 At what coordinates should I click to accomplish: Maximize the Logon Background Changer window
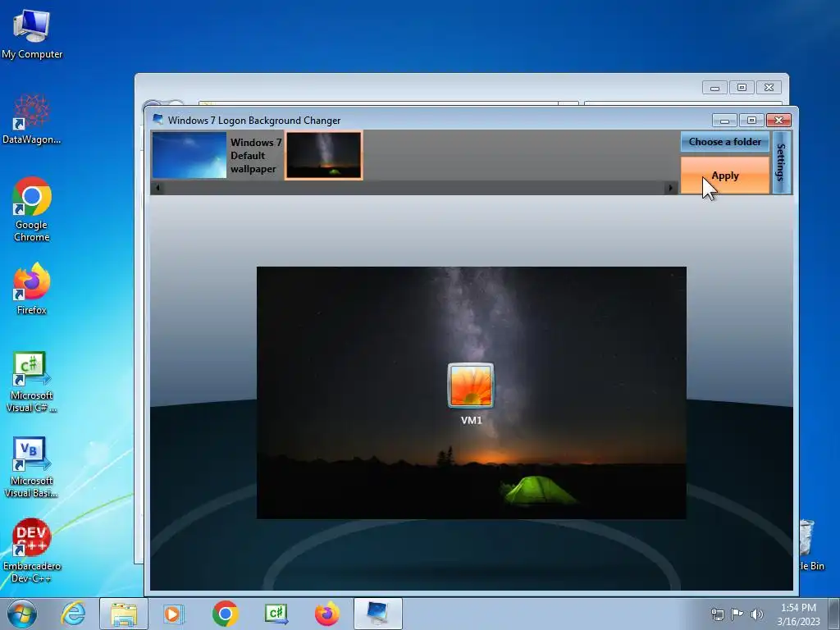point(751,121)
